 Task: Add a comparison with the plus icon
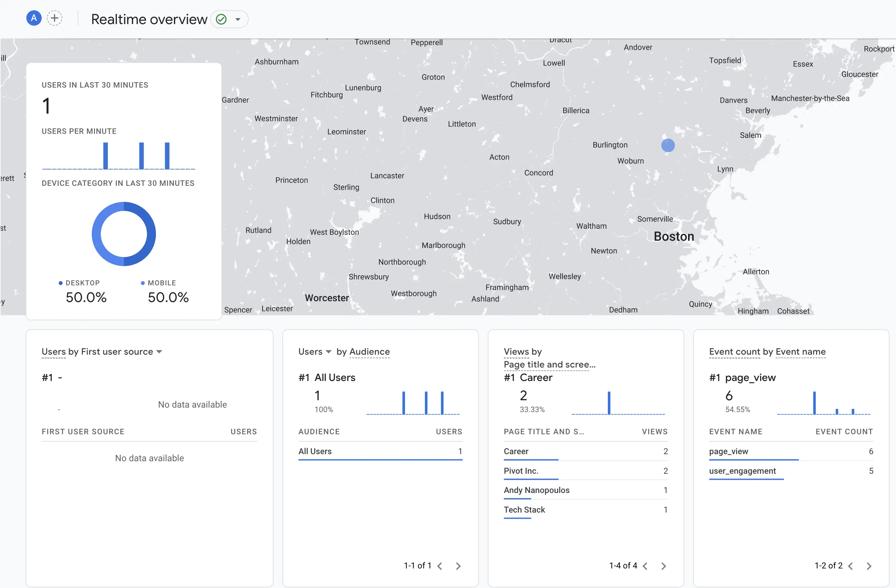click(x=55, y=18)
